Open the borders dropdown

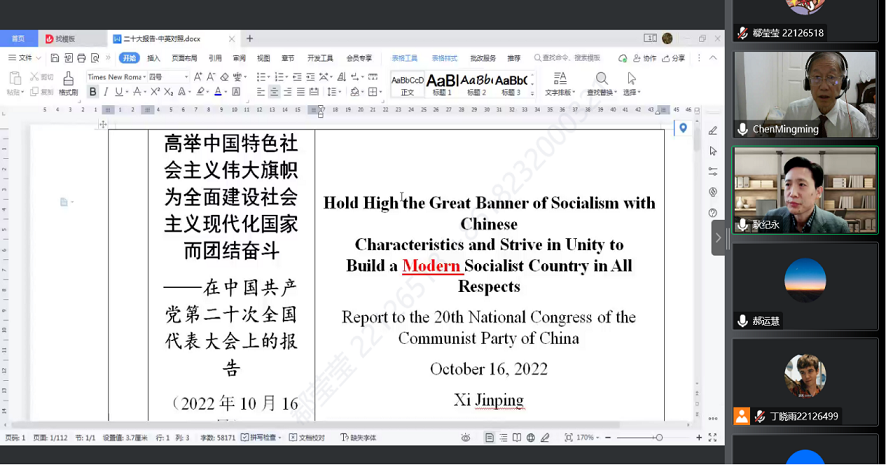coord(380,92)
